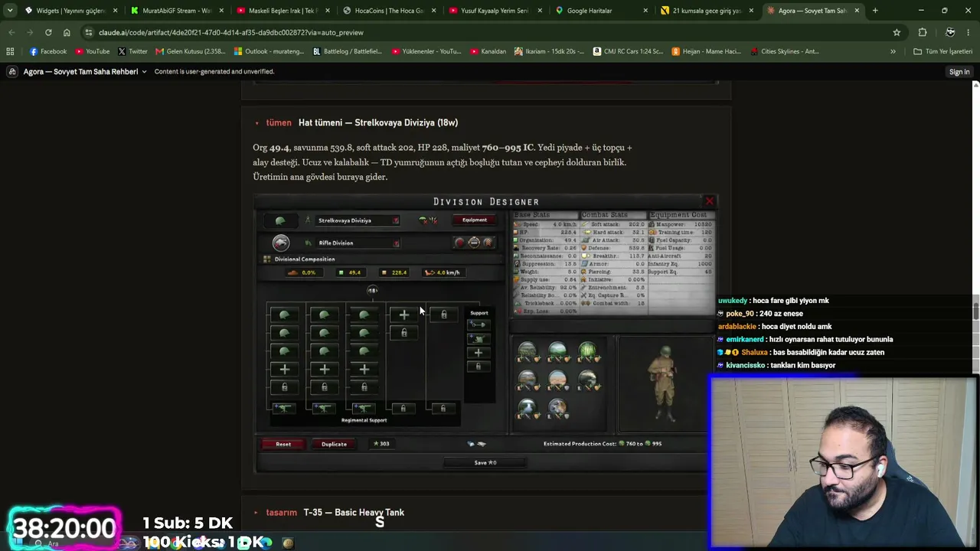Open the Rifle Division template selector
Image resolution: width=980 pixels, height=551 pixels.
[357, 243]
